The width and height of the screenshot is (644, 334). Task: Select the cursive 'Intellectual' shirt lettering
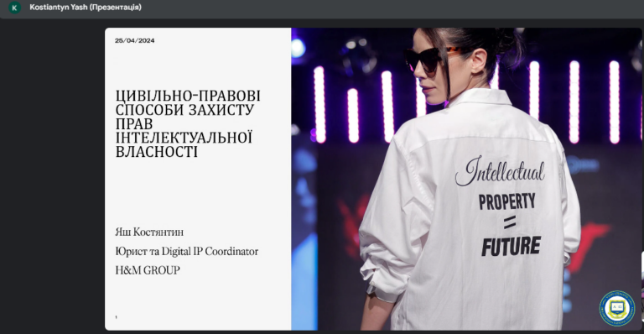click(x=500, y=170)
